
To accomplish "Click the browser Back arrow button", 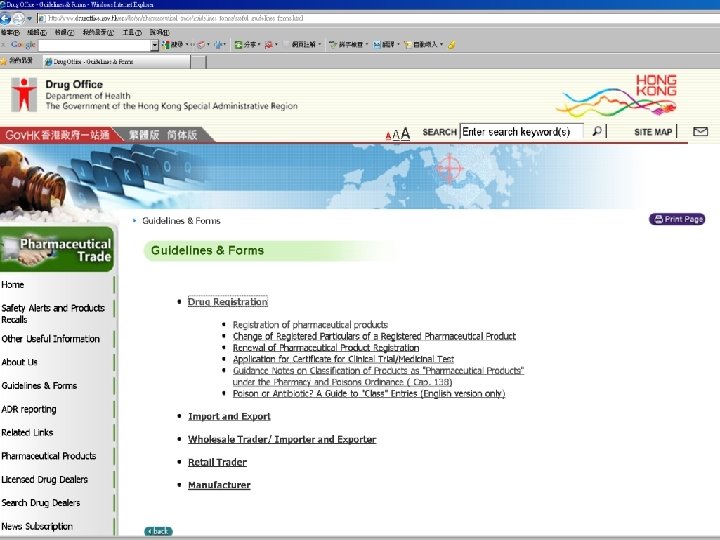I will pyautogui.click(x=6, y=19).
